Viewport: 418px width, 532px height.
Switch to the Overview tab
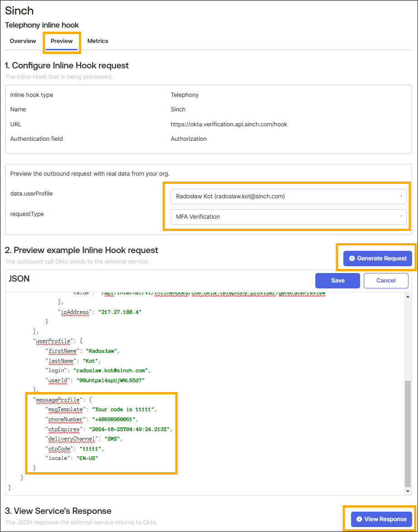click(x=23, y=41)
